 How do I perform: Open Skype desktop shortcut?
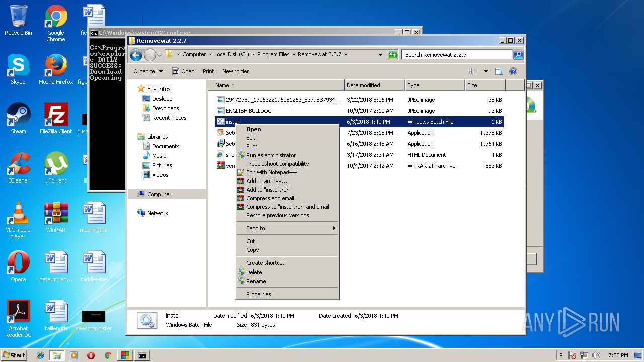18,69
